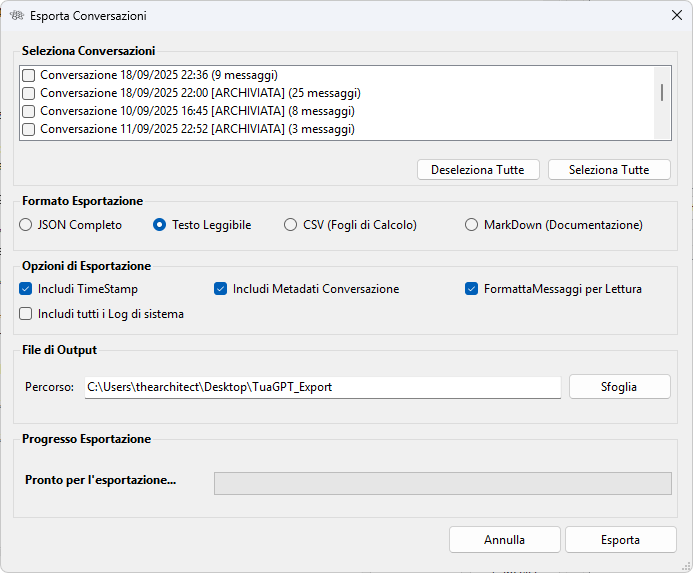Click the Percorso output path field
Screen dimensions: 693x573
tap(323, 387)
